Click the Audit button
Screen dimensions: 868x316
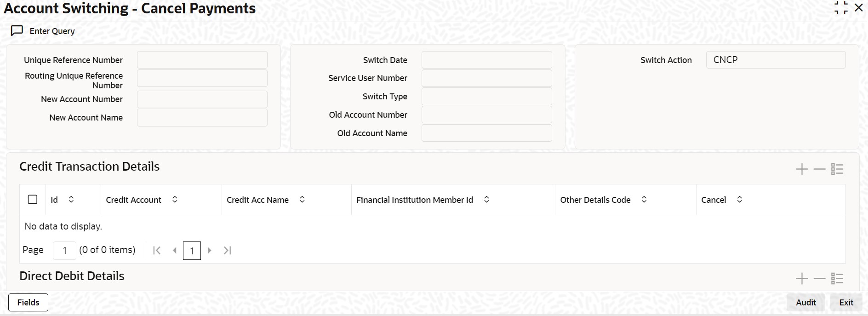pyautogui.click(x=806, y=302)
